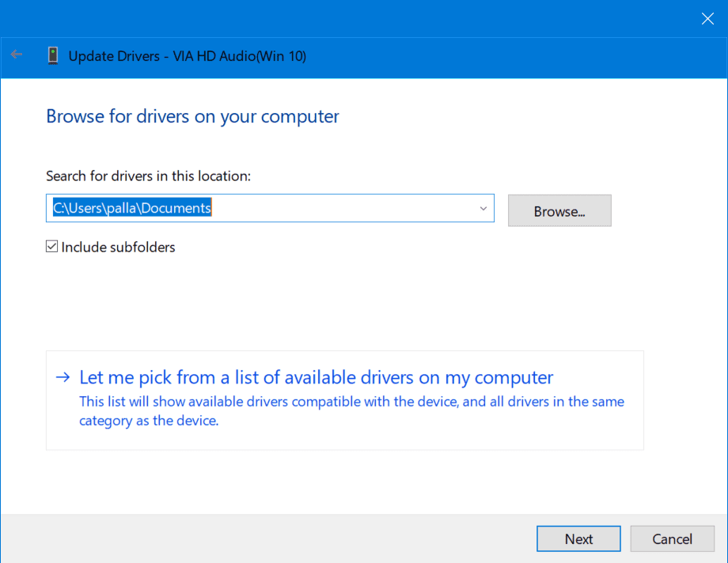Click the hardware icon next to window title

[52, 55]
